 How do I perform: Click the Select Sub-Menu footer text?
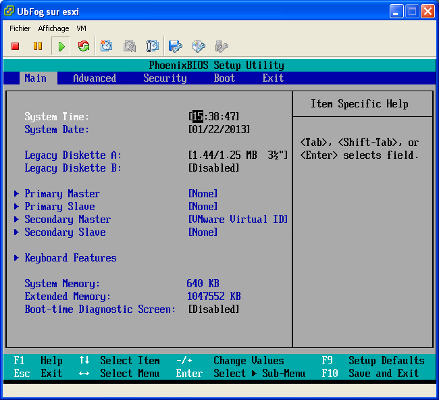(259, 373)
